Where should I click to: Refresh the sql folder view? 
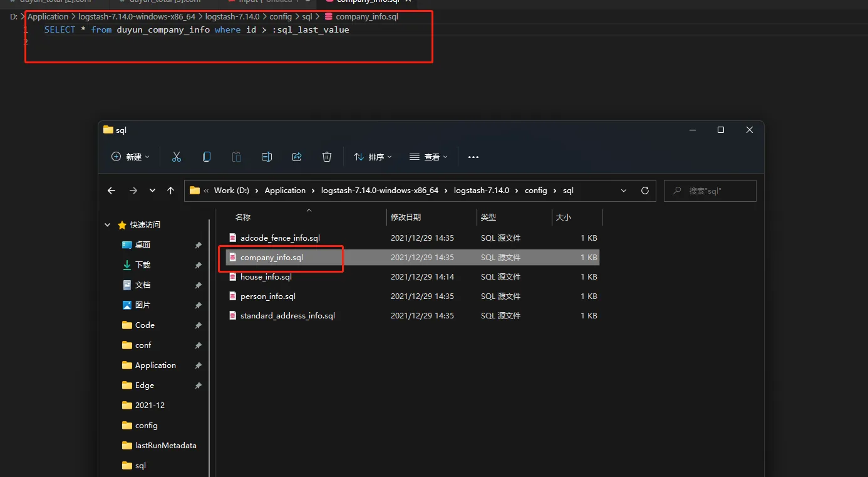tap(645, 191)
